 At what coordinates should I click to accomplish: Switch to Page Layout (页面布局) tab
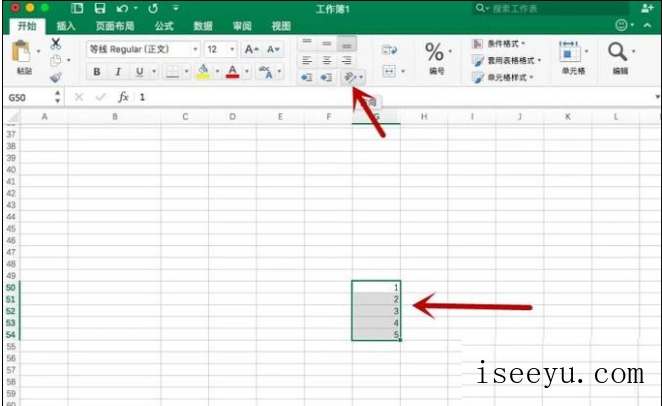click(115, 26)
